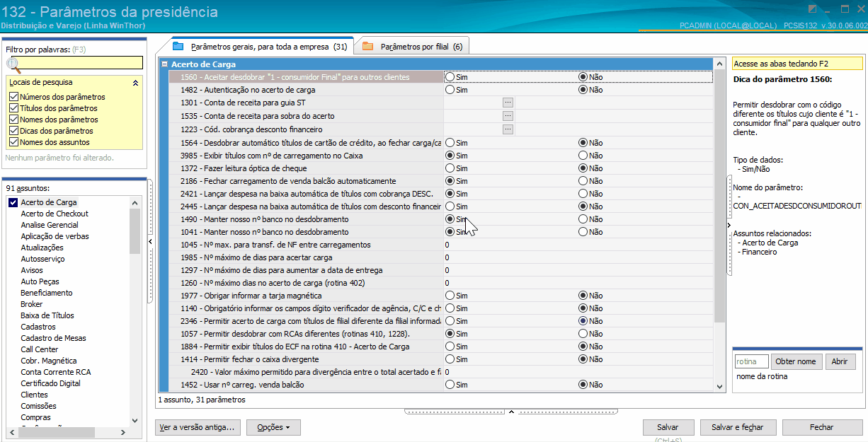The width and height of the screenshot is (868, 442).
Task: Collapse the right-hand tip panel arrow
Action: [729, 225]
